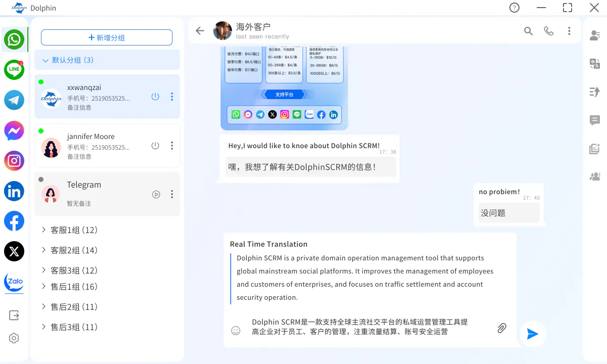Click the Real Time Translation heading
The height and width of the screenshot is (364, 607).
[x=269, y=244]
